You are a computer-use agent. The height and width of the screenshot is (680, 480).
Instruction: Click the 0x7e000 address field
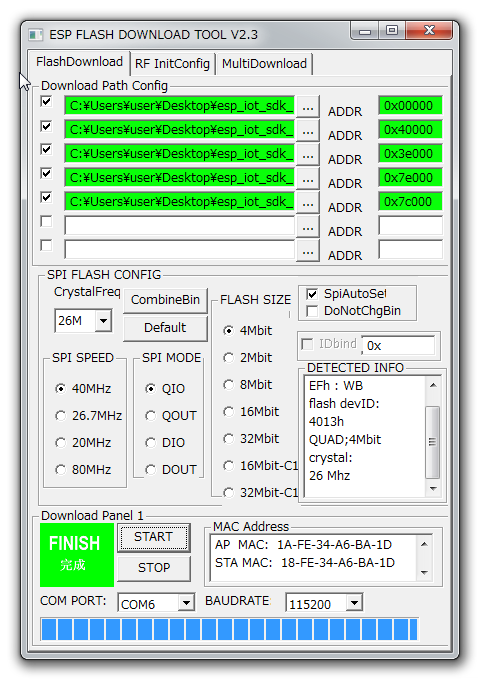[x=410, y=178]
